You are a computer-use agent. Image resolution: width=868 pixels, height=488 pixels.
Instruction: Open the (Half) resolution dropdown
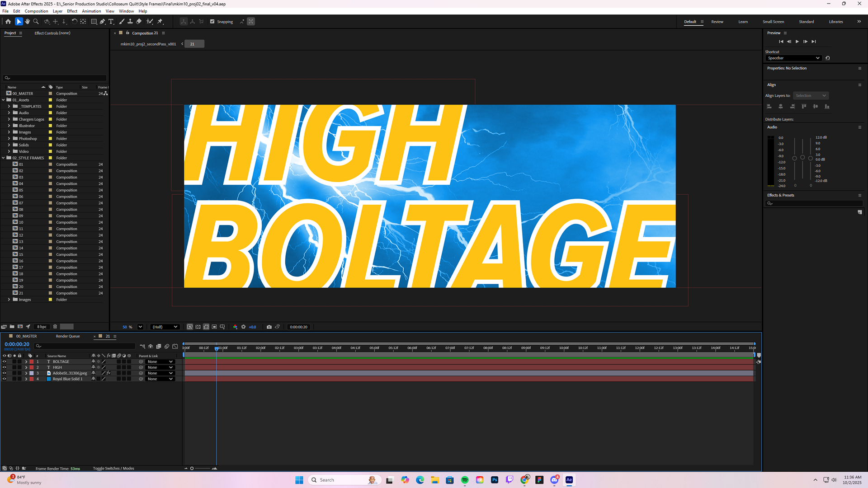click(165, 327)
